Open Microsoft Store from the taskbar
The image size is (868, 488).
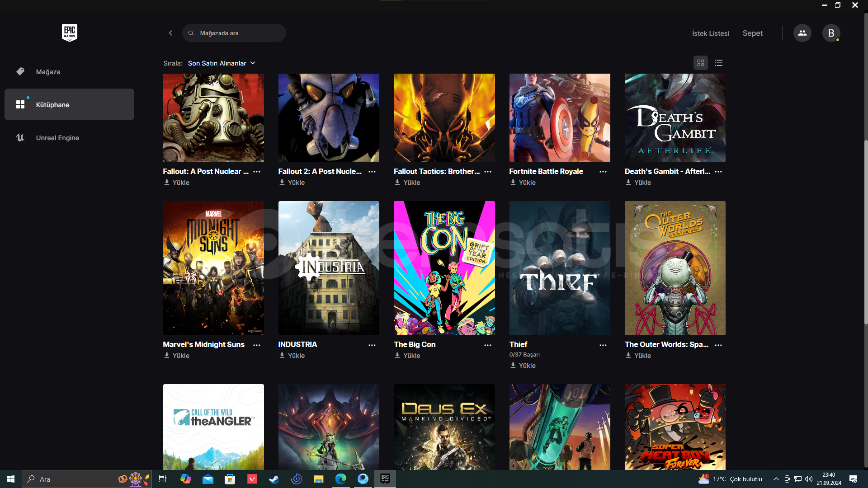230,479
